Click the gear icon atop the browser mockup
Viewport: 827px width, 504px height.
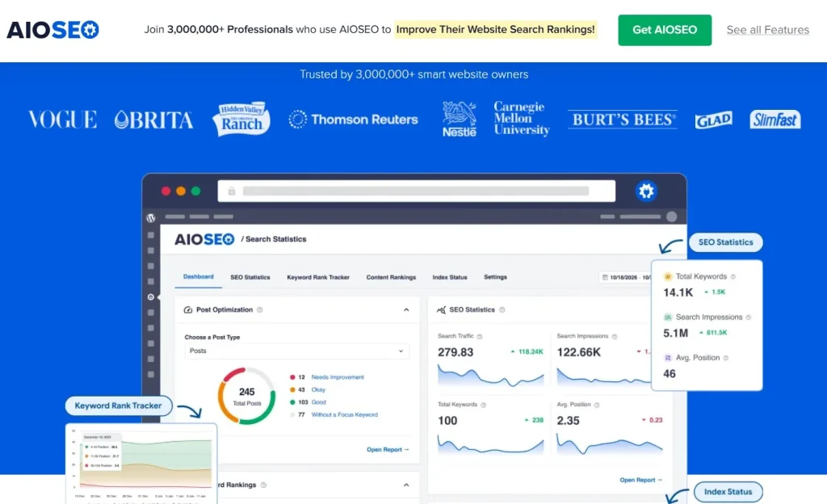pyautogui.click(x=646, y=191)
